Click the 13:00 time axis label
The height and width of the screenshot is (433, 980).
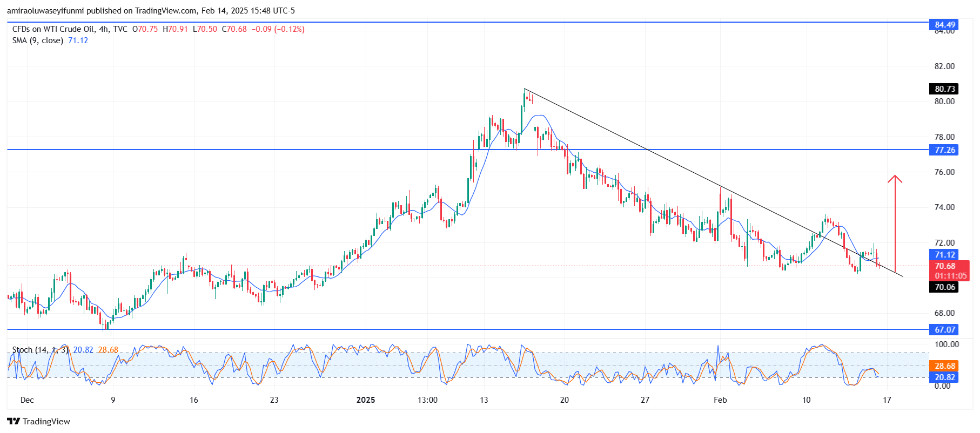point(427,400)
